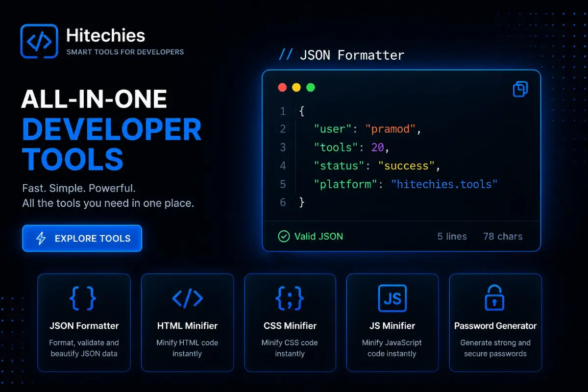
Task: Click the red window dot
Action: point(282,88)
